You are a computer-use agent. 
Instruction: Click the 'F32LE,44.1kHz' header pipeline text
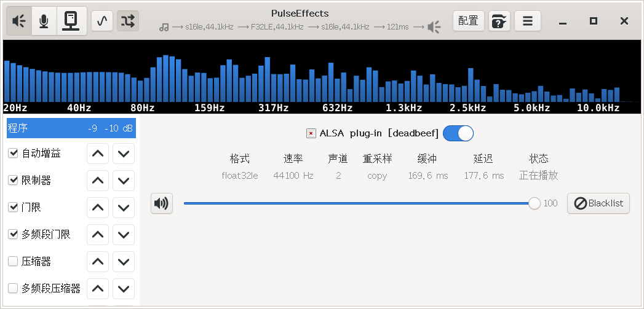coord(278,27)
